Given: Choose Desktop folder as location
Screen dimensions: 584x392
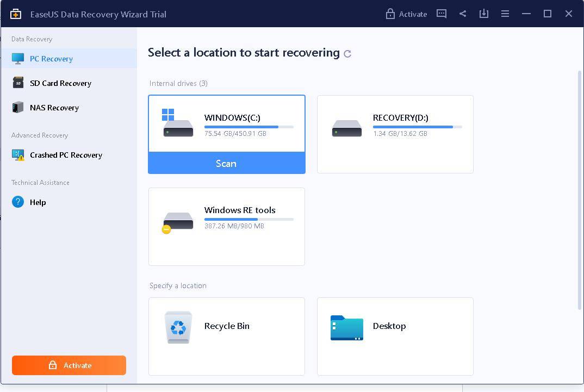Looking at the screenshot, I should pyautogui.click(x=395, y=336).
